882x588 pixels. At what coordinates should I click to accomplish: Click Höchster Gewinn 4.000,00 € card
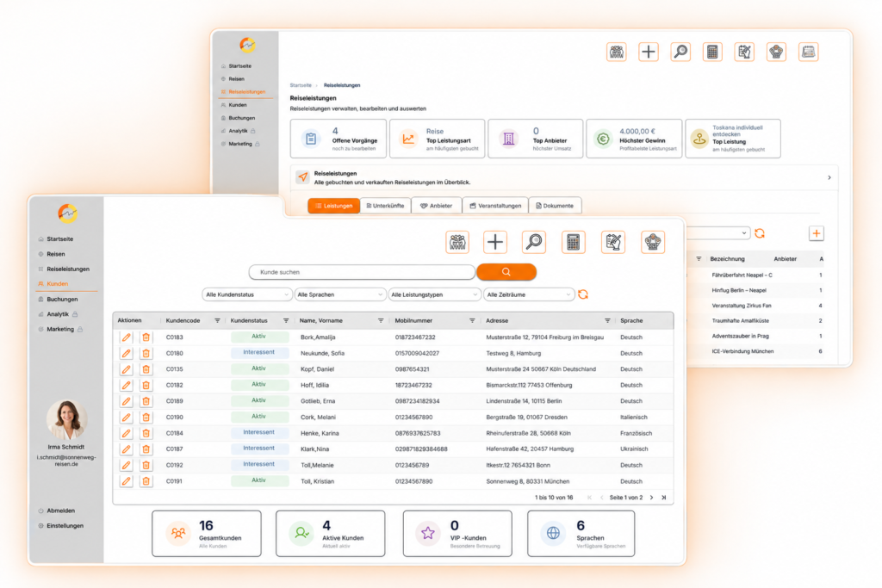[x=634, y=139]
